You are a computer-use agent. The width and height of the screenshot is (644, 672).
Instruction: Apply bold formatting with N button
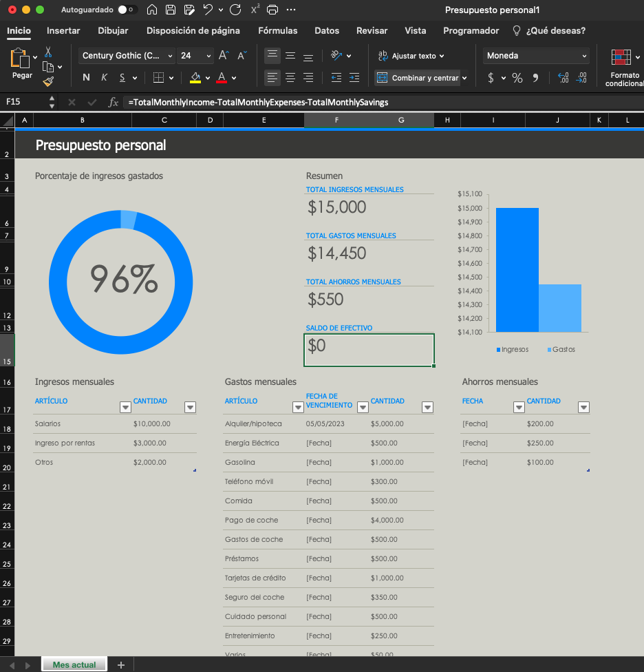(86, 78)
